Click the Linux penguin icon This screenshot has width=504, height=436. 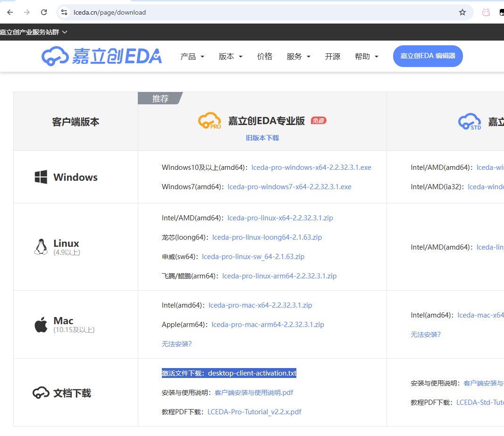pos(41,247)
